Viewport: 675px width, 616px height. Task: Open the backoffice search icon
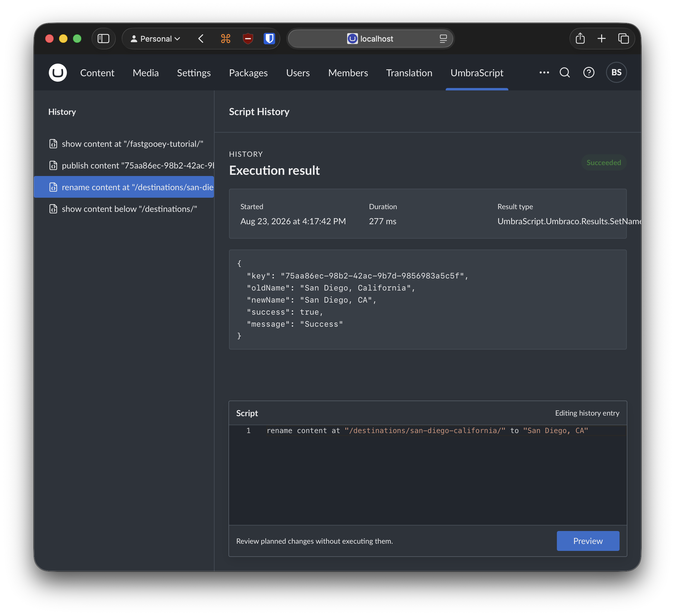[564, 73]
